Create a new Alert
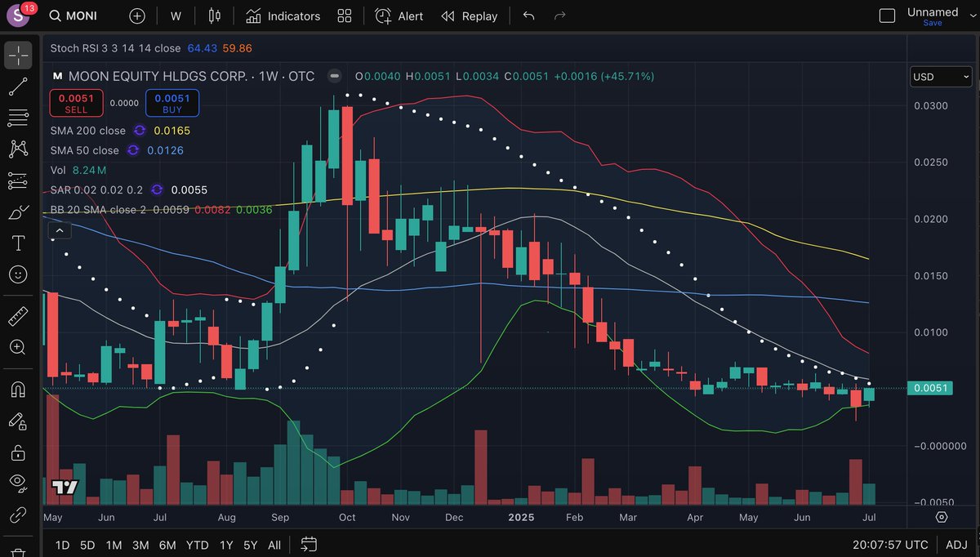Viewport: 980px width, 557px height. click(399, 16)
